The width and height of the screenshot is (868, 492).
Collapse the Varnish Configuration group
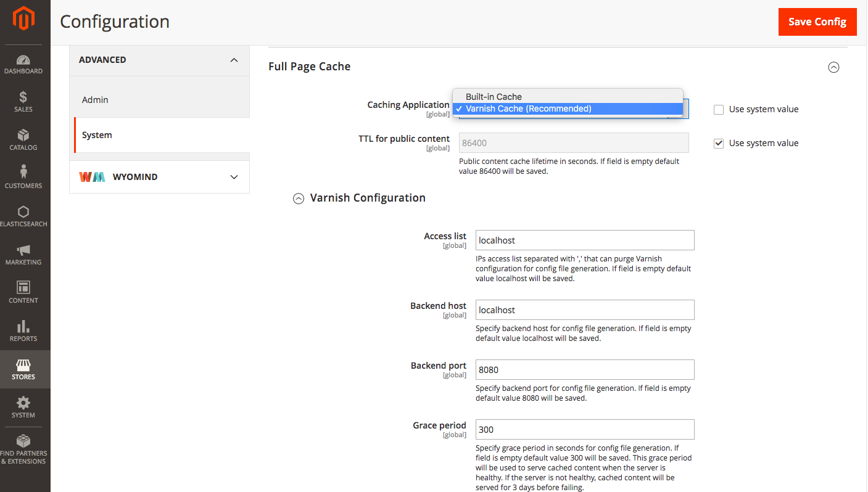[299, 199]
